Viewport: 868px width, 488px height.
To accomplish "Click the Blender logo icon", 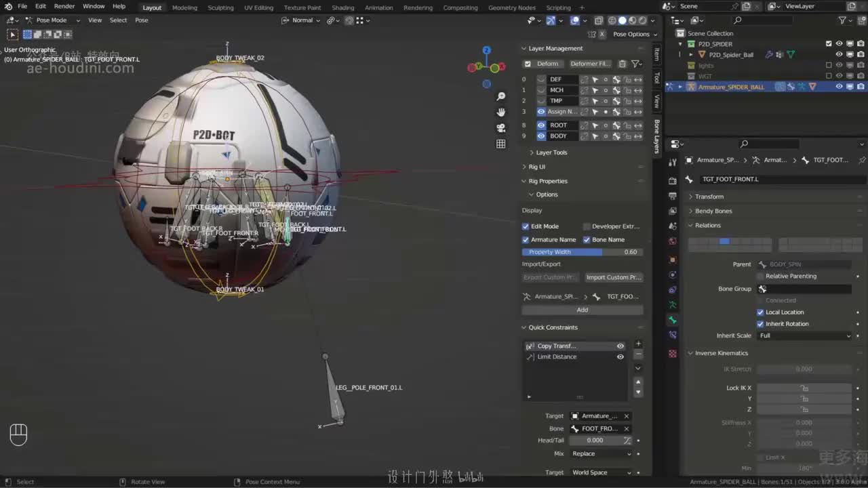I will click(x=8, y=6).
